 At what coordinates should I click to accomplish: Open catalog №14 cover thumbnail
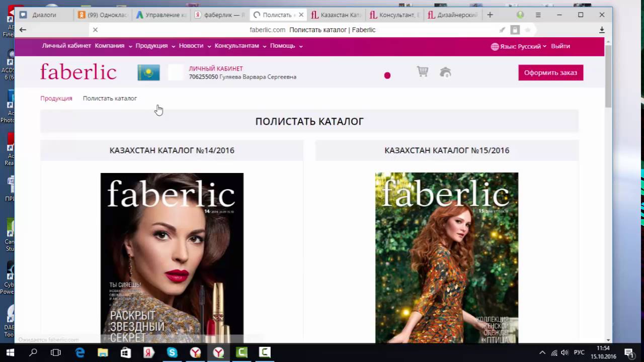[172, 258]
